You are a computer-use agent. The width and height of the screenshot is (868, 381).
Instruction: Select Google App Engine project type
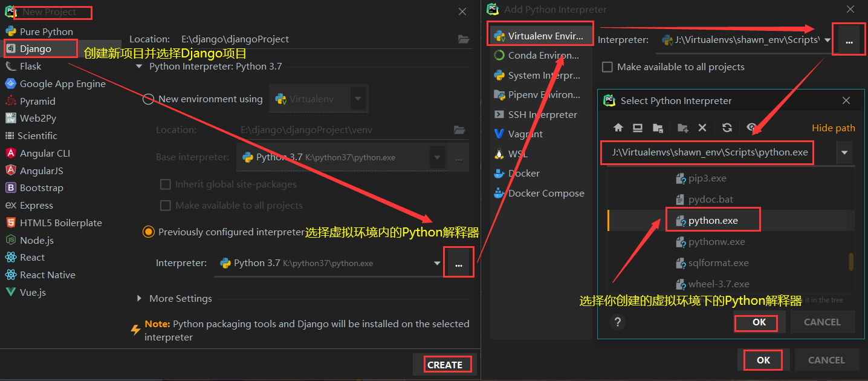[x=62, y=83]
